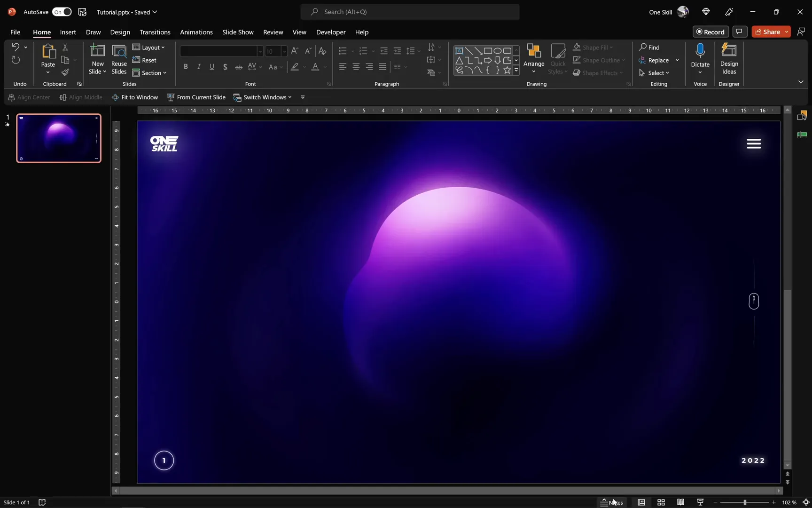This screenshot has height=508, width=812.
Task: Toggle Strikethrough formatting
Action: coord(239,67)
